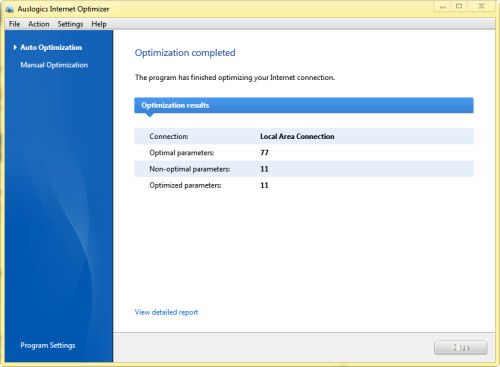500x367 pixels.
Task: Minimize the Internet Optimizer window
Action: click(442, 6)
